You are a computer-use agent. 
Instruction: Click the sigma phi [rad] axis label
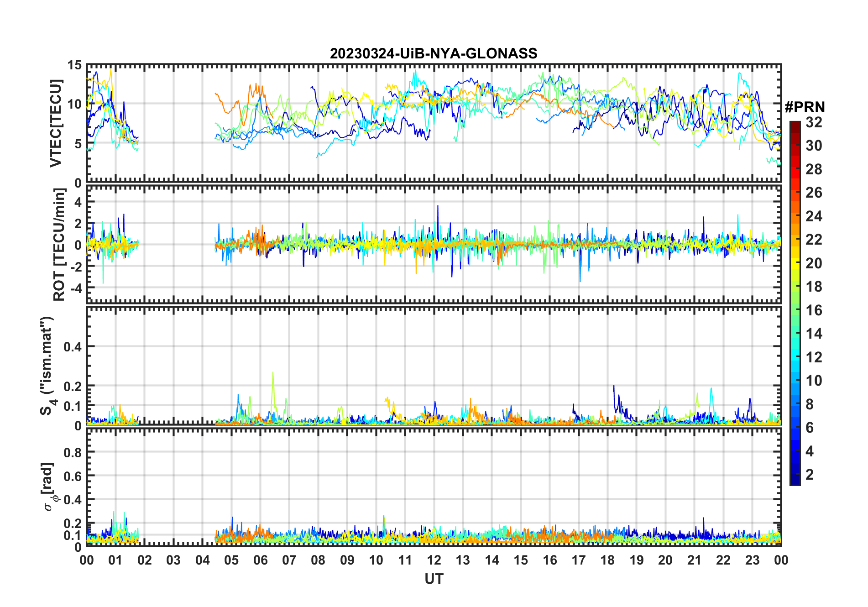pos(49,487)
